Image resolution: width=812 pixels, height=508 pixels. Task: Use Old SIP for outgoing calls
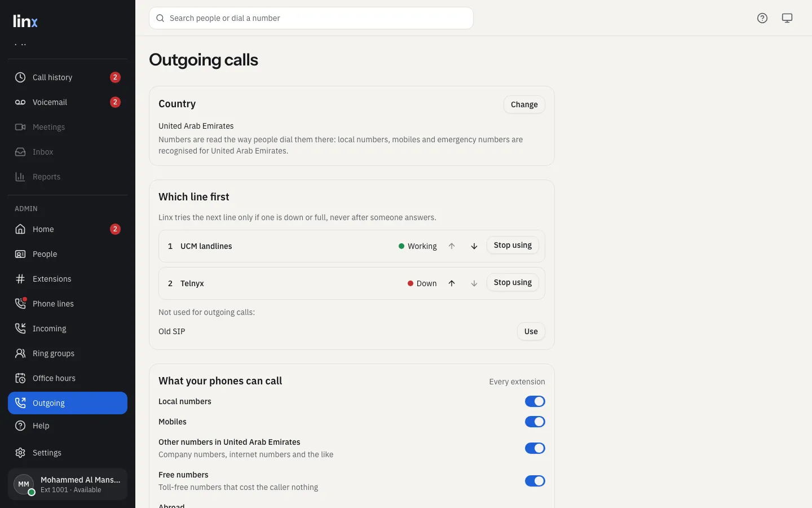coord(531,331)
